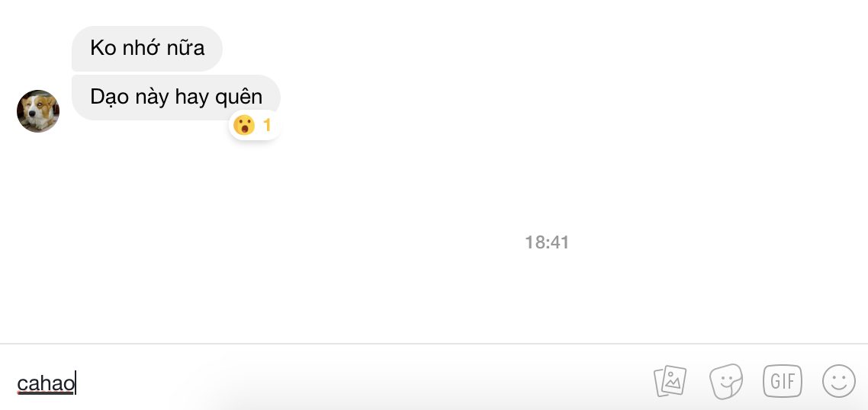
Task: Click the word "Ko" in first message
Action: pyautogui.click(x=102, y=48)
